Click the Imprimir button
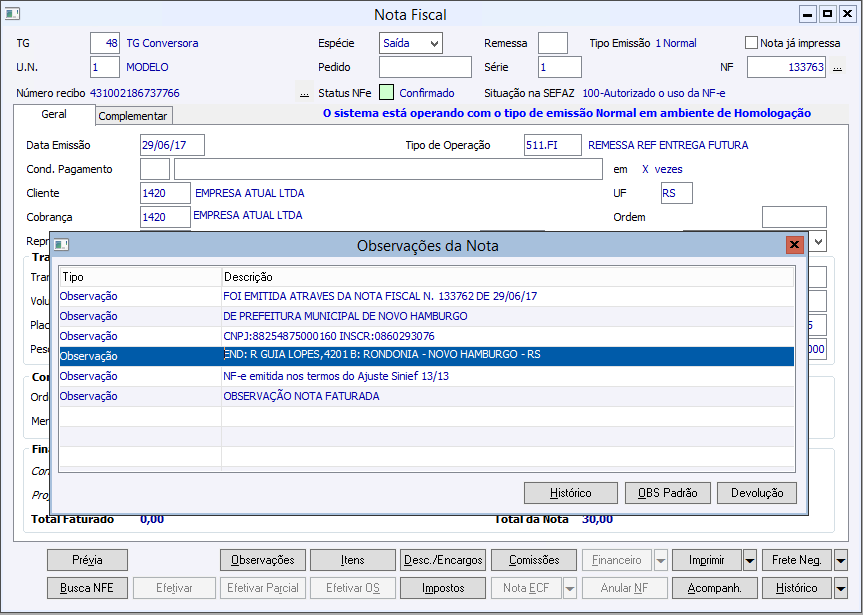 coord(707,560)
